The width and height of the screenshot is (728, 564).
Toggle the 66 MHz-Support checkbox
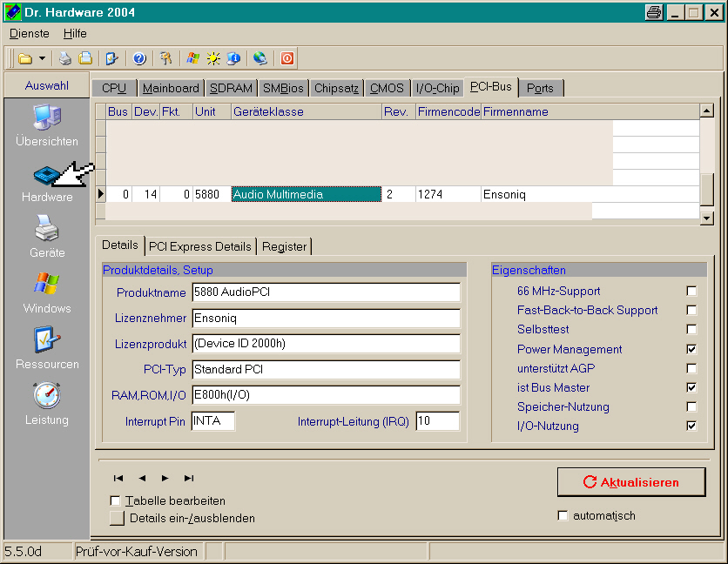point(691,291)
